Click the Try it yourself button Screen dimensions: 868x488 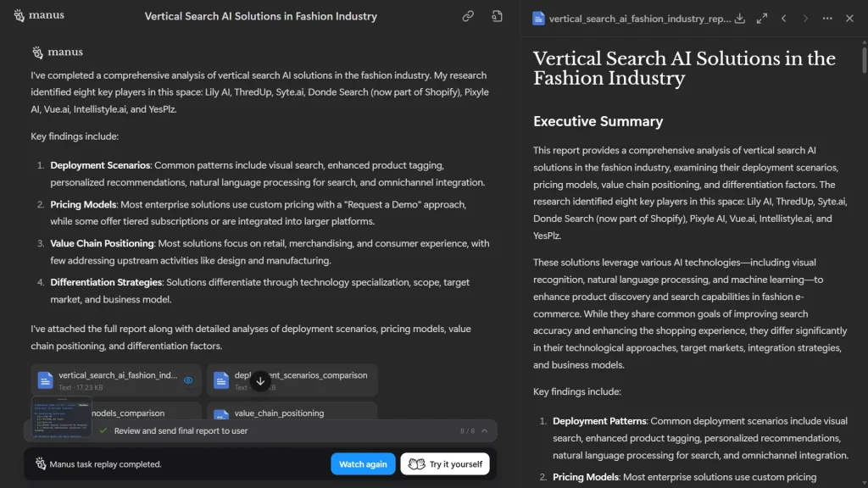click(445, 463)
